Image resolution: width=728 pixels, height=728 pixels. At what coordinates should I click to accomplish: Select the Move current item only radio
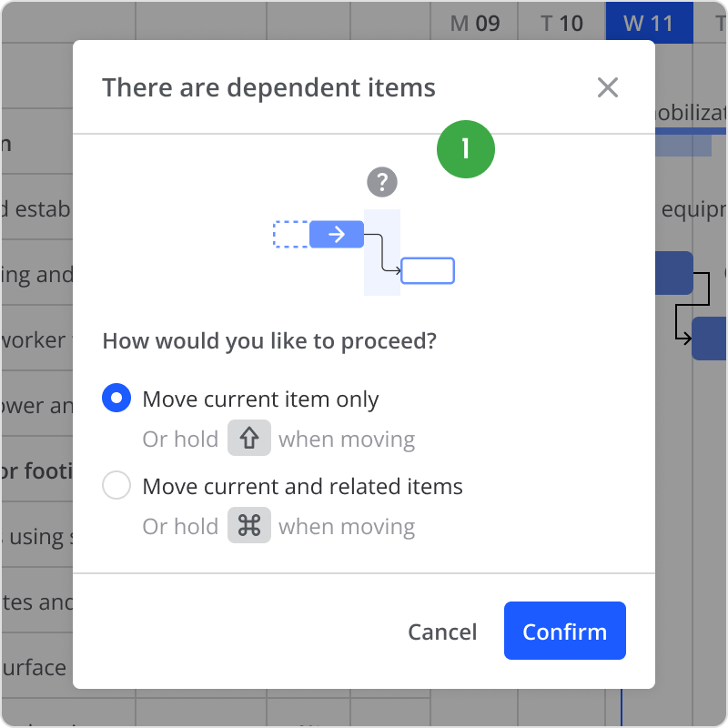pos(116,399)
